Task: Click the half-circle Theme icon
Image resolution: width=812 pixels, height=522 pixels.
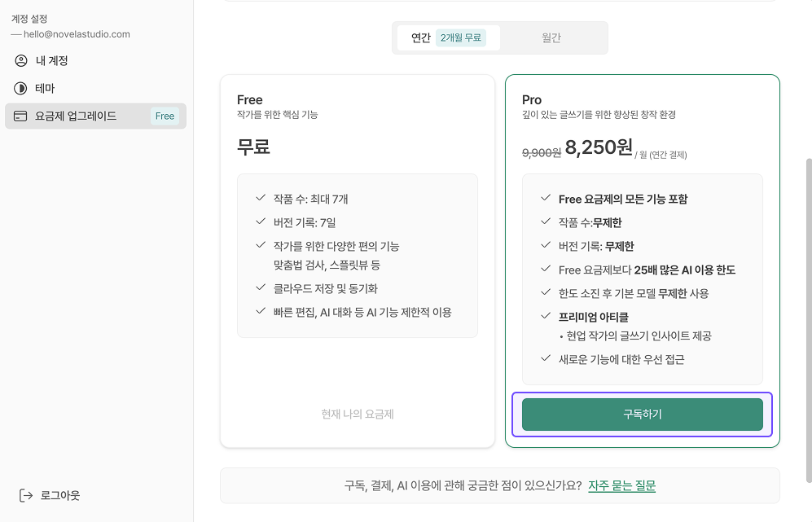Action: [x=20, y=88]
